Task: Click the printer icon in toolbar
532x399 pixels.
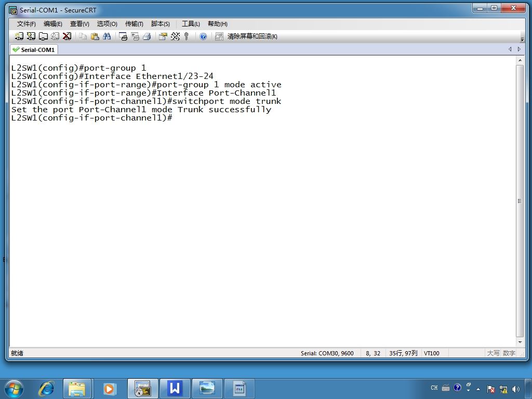Action: coord(147,36)
